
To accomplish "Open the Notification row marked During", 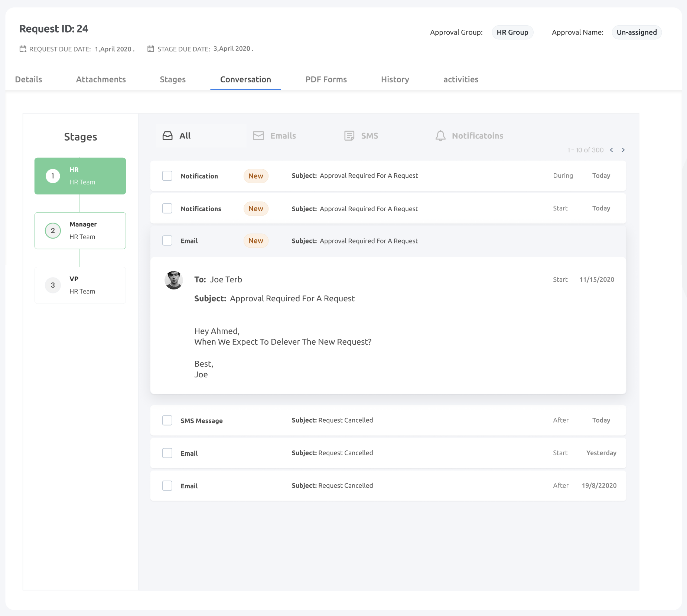I will 388,176.
